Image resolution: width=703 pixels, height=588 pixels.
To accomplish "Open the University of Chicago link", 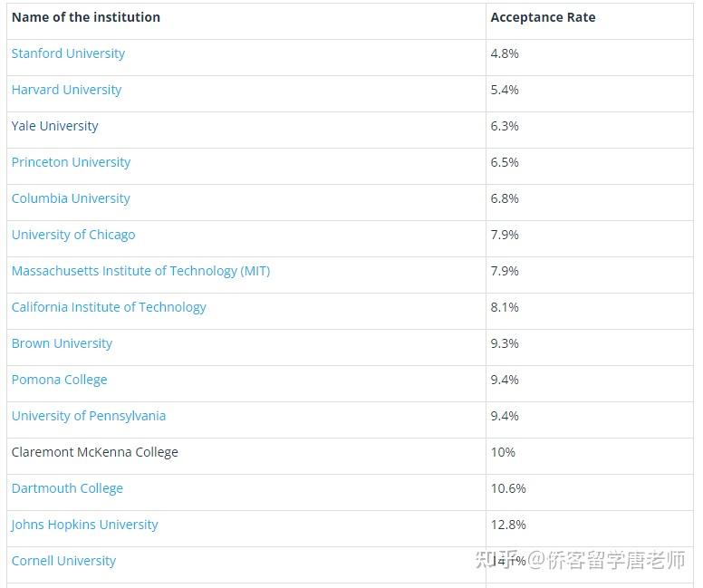I will (x=73, y=235).
